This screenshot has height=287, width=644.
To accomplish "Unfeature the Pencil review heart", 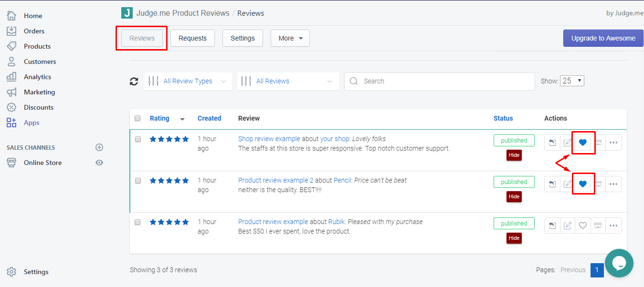I will coord(583,184).
